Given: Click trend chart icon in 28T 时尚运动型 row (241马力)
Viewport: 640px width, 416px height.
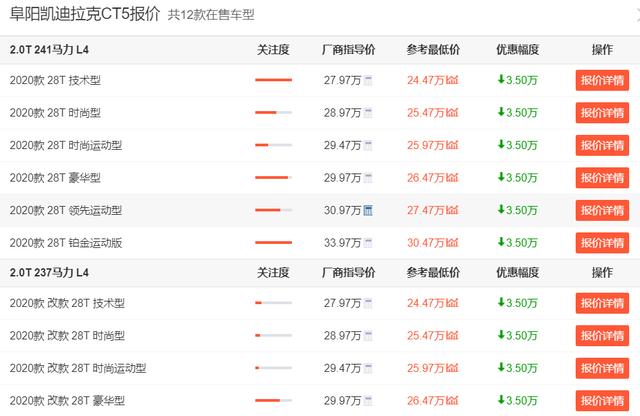Looking at the screenshot, I should tap(452, 145).
